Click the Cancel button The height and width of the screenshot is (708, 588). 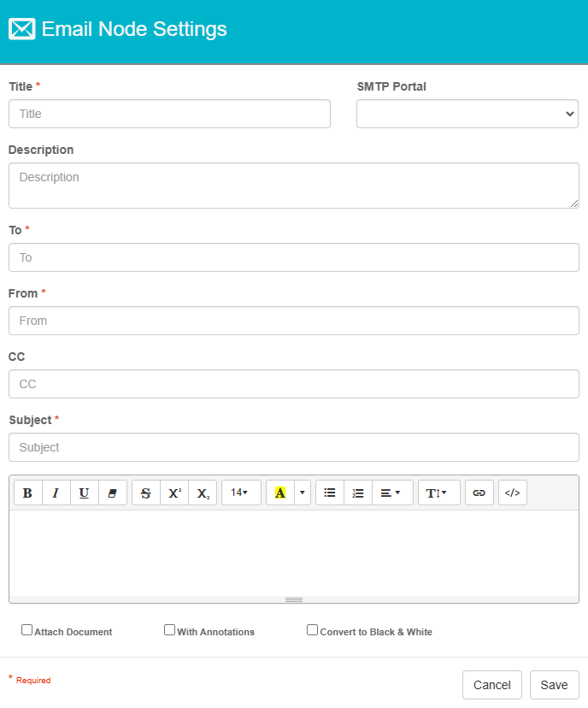point(492,685)
